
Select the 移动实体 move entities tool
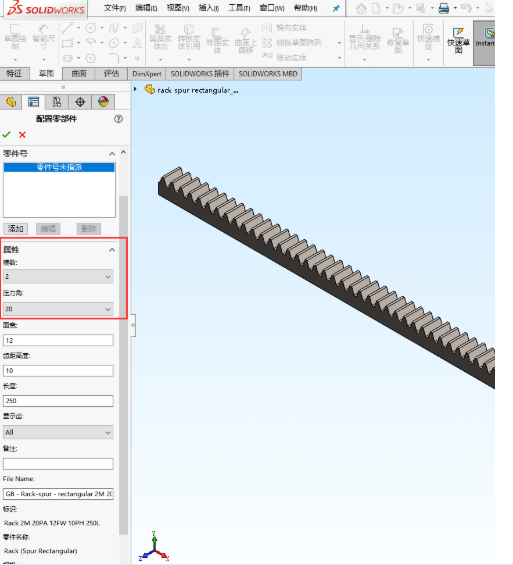pyautogui.click(x=284, y=57)
